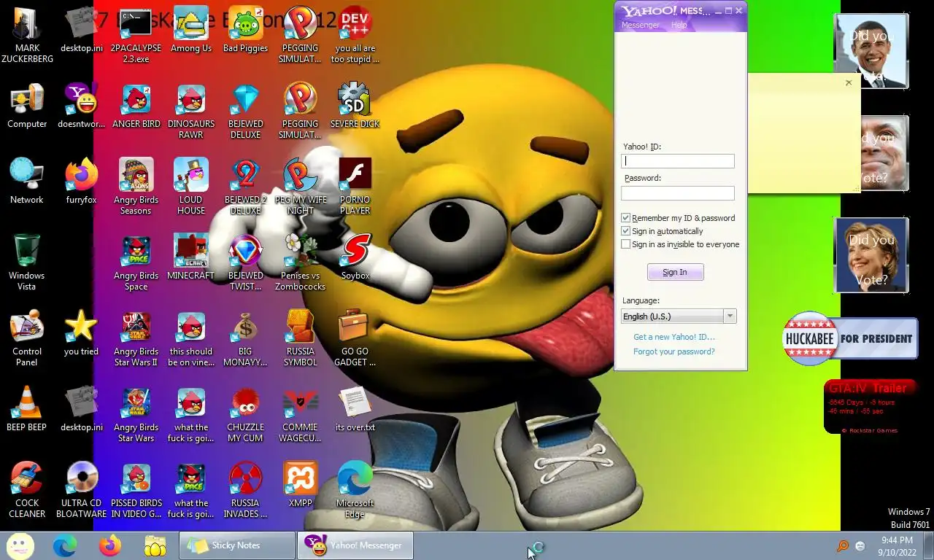Open the Among Us desktop shortcut
Screen dimensions: 934x560
pyautogui.click(x=190, y=23)
